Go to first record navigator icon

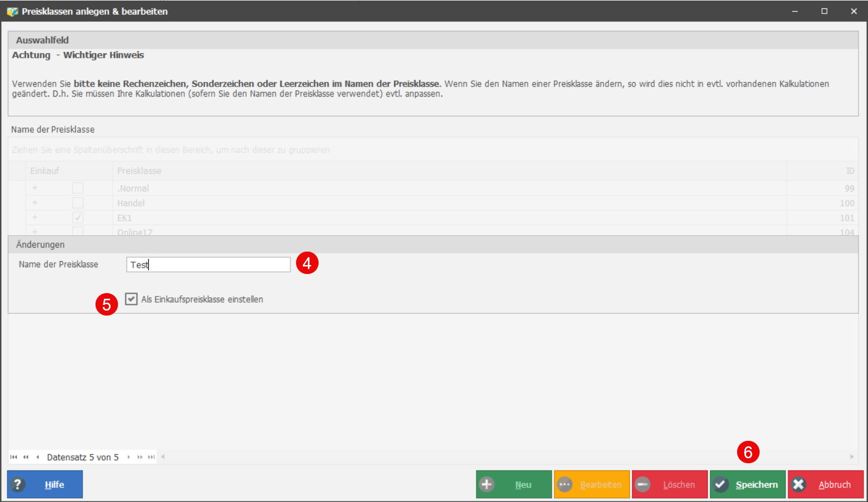pos(13,457)
